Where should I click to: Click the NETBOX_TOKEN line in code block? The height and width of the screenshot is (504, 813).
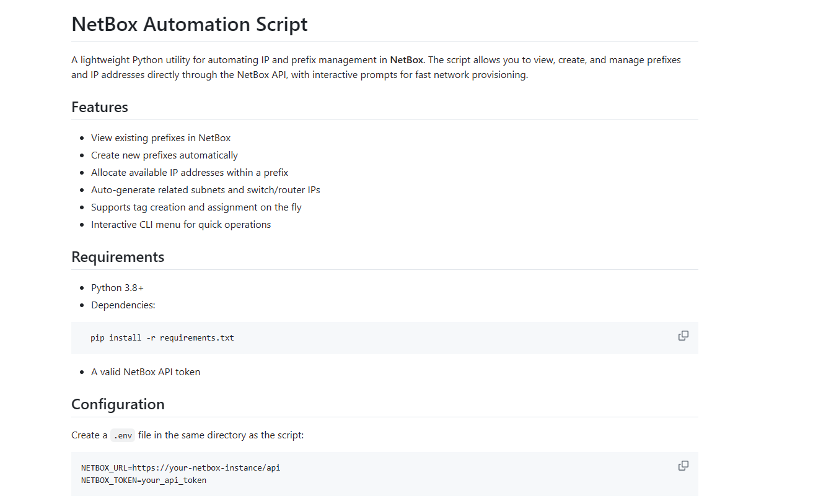point(144,480)
